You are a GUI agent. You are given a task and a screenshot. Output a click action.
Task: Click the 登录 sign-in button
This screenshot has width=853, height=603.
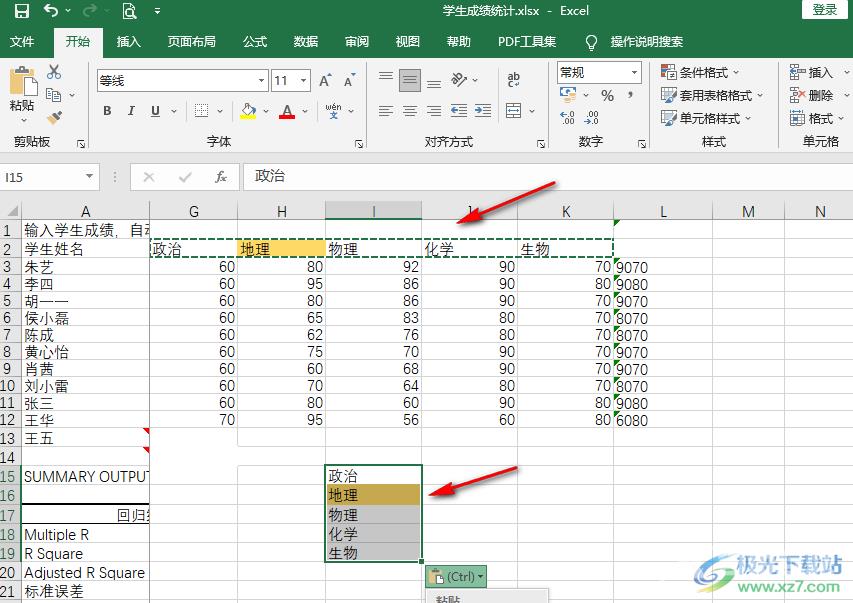(x=825, y=9)
